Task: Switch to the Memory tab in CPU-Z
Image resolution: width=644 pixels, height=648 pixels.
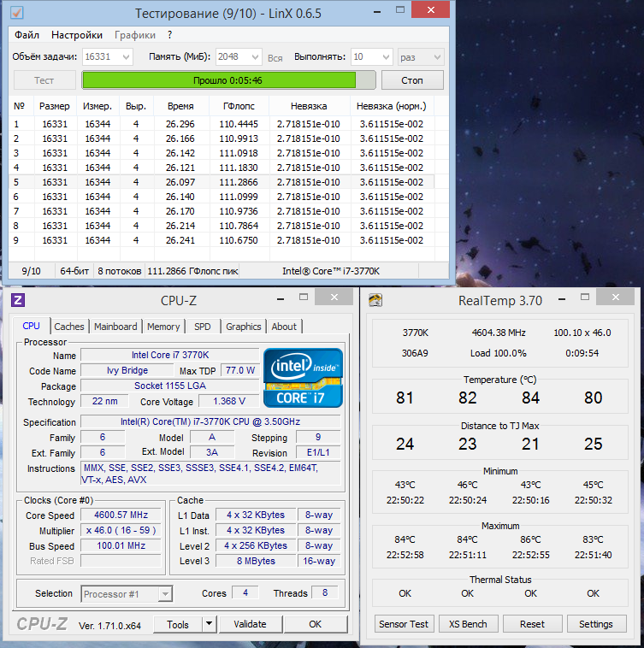Action: click(x=163, y=327)
